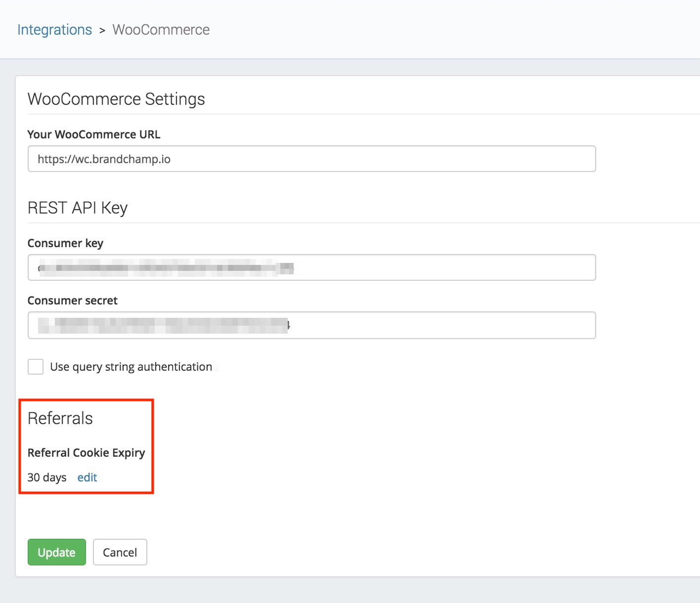Open the Integrations breadcrumb link
The image size is (700, 603).
54,30
